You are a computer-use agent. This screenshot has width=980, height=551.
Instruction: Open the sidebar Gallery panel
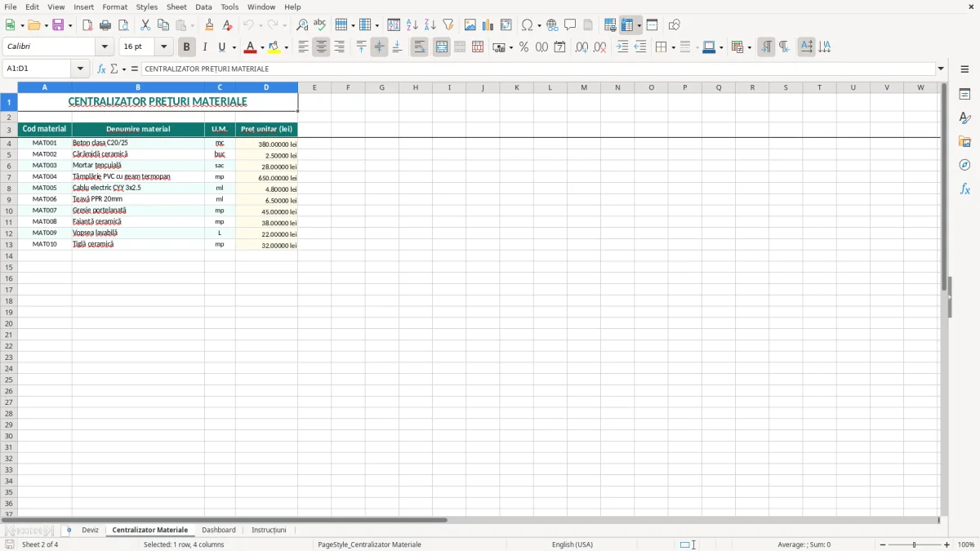pyautogui.click(x=964, y=141)
